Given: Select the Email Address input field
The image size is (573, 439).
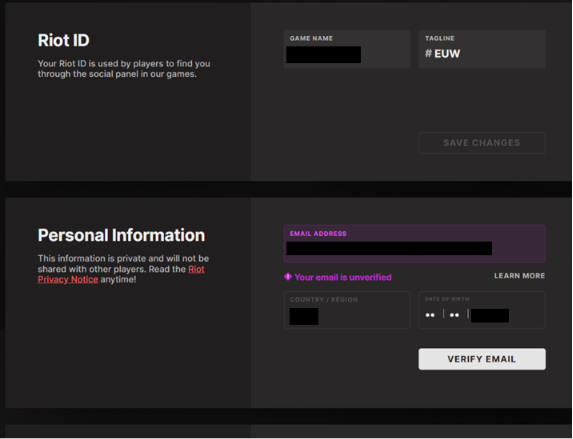Looking at the screenshot, I should (x=414, y=244).
